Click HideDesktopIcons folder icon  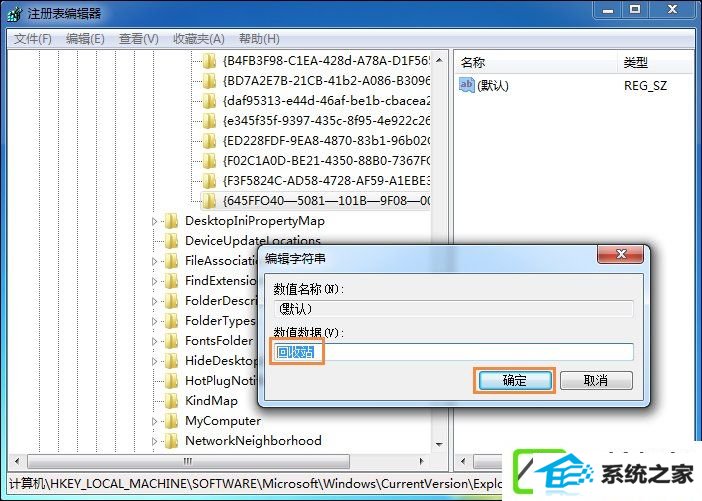pyautogui.click(x=171, y=361)
